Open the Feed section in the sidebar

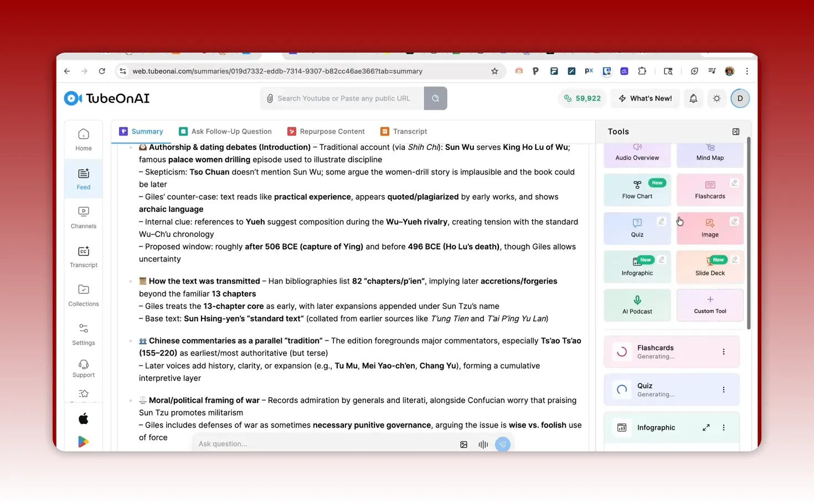pos(83,178)
